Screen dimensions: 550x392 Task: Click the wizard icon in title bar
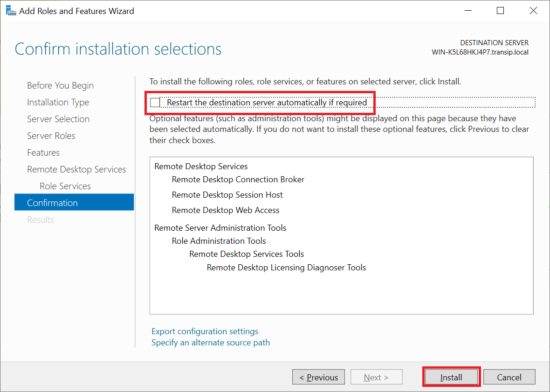coord(11,11)
